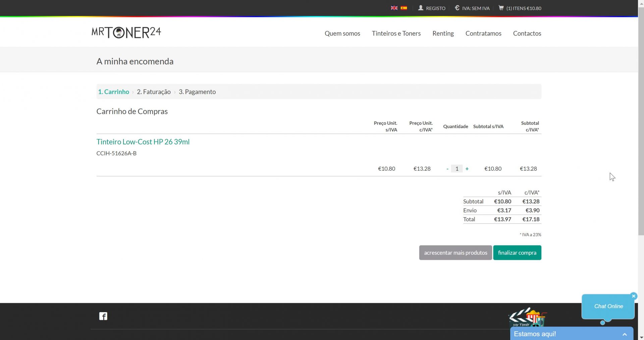Open Tinteiro Low-Cost HP 26 39ml product link

point(143,142)
